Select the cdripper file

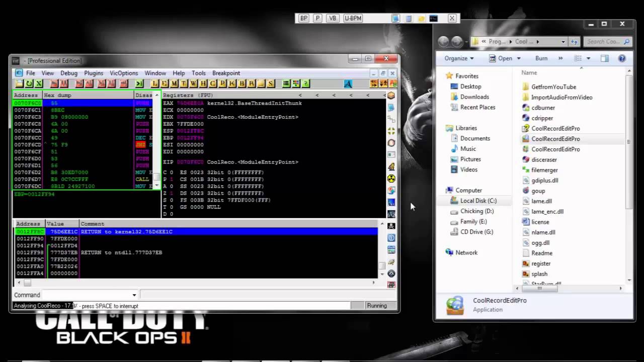542,118
